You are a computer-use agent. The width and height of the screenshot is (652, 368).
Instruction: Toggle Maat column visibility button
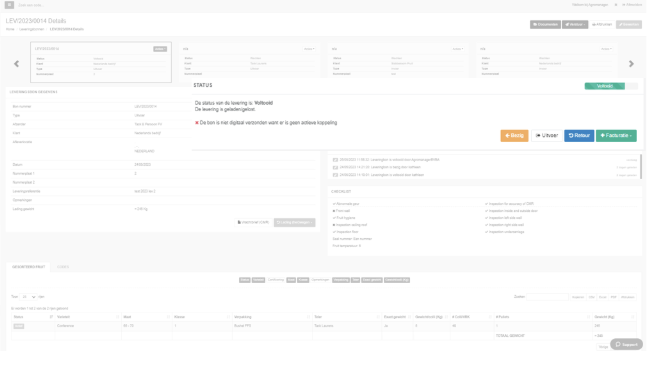[x=291, y=280]
